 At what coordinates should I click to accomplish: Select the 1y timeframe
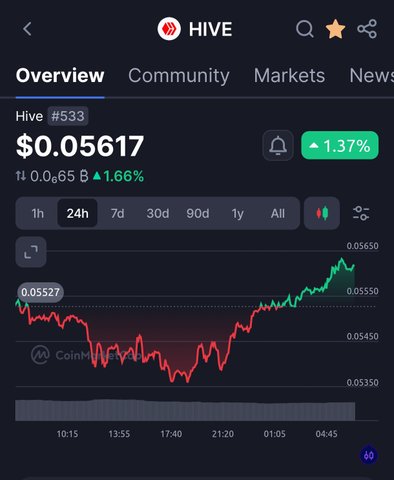238,213
